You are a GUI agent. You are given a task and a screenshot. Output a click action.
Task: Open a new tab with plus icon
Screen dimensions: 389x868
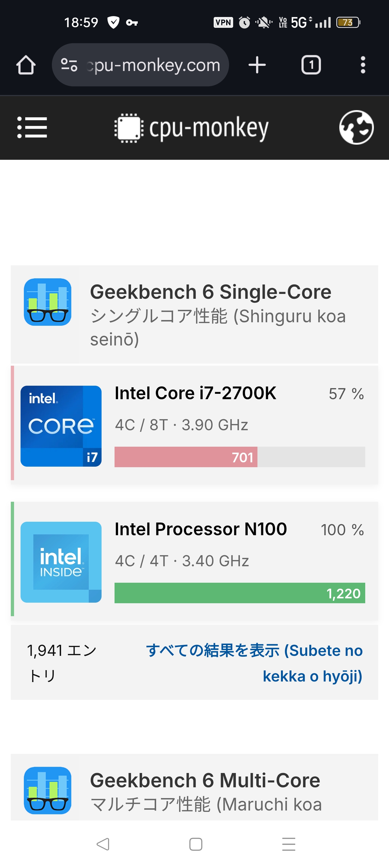coord(257,65)
